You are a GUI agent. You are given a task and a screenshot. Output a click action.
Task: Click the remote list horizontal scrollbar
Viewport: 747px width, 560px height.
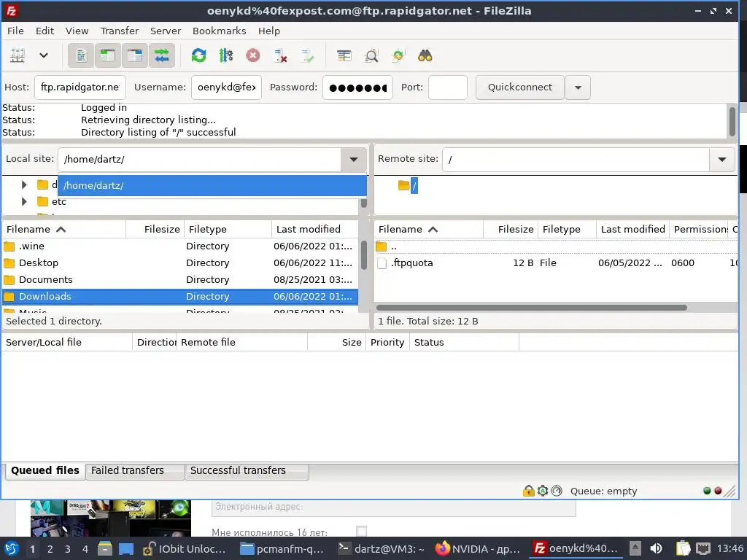[x=531, y=308]
